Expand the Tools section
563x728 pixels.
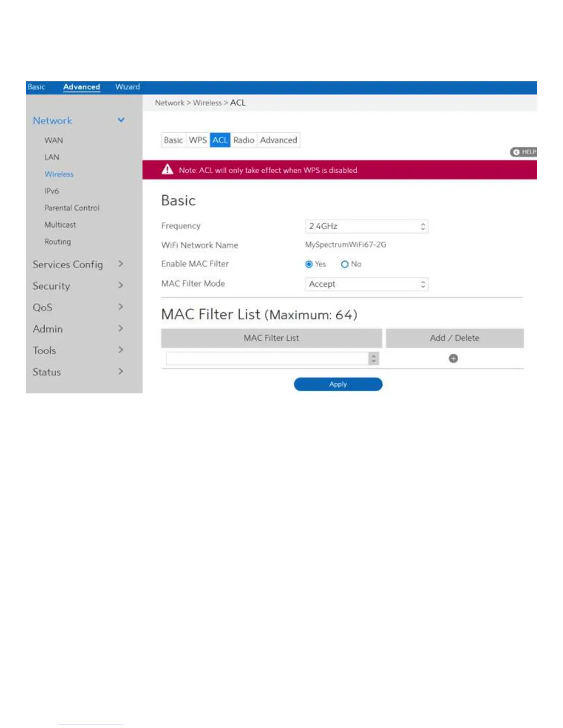click(x=121, y=350)
